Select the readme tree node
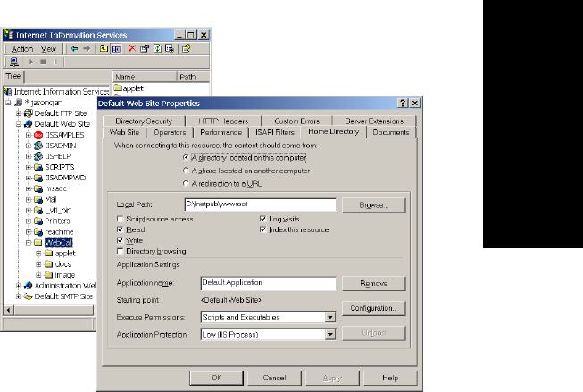Screen dimensions: 583x392 tap(59, 231)
